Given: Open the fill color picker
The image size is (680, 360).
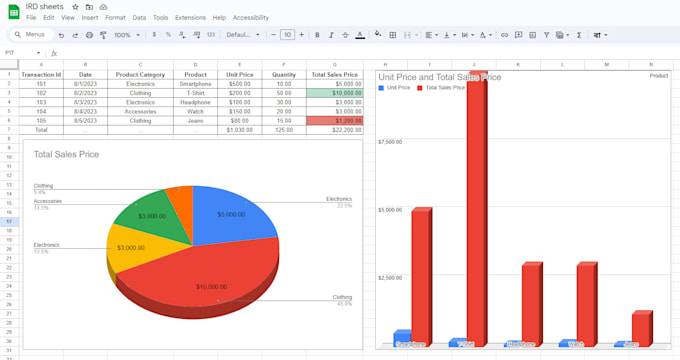Looking at the screenshot, I should (378, 34).
